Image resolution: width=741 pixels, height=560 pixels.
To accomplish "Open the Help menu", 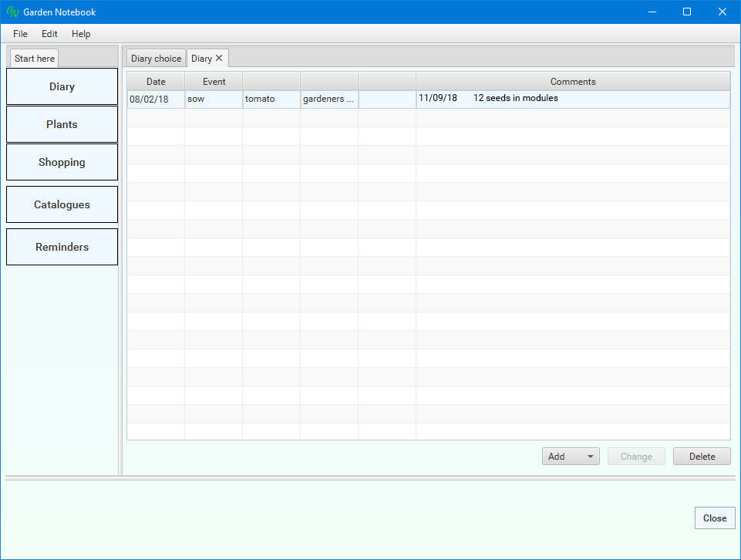I will coord(81,34).
